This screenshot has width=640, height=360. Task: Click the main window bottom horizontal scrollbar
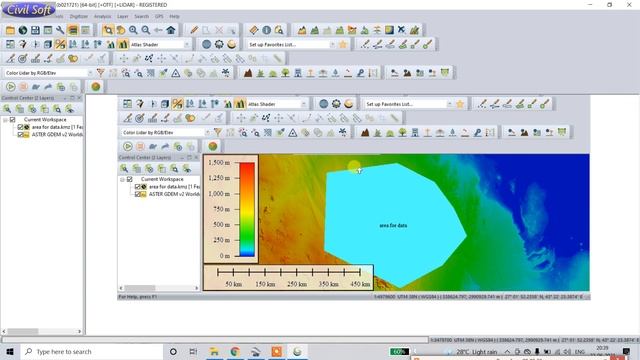215,340
